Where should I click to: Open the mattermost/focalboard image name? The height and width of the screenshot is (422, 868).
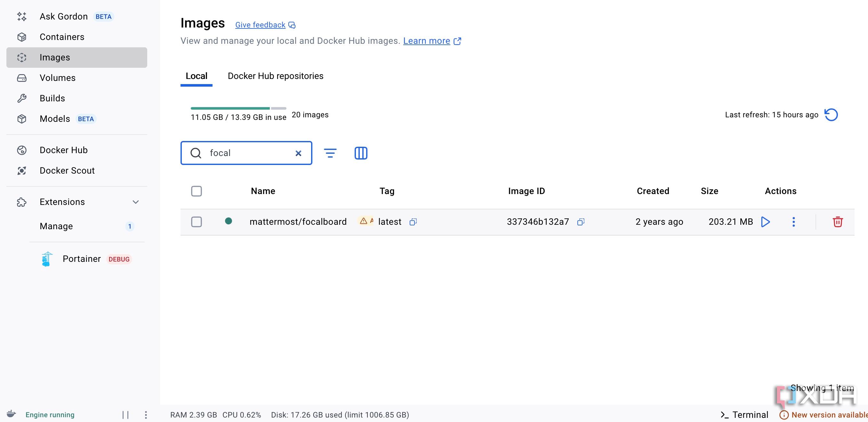[x=298, y=222]
